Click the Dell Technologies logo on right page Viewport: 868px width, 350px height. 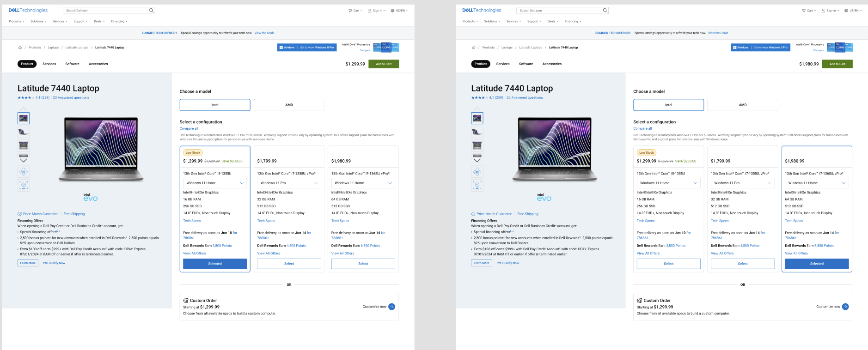482,10
